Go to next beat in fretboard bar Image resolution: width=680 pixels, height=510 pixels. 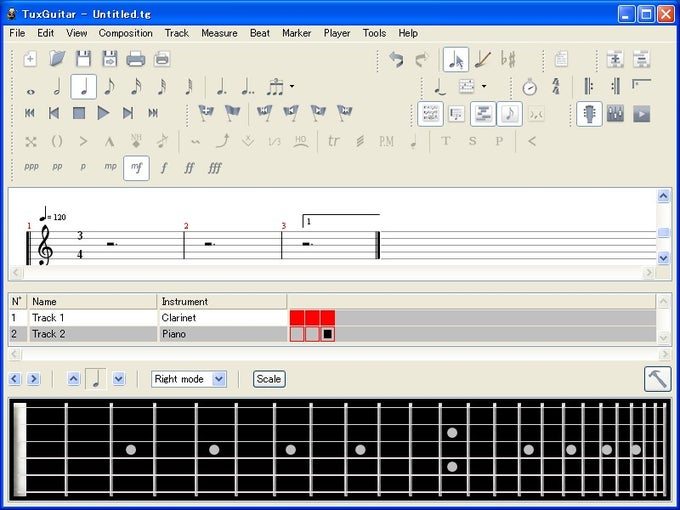(x=33, y=379)
